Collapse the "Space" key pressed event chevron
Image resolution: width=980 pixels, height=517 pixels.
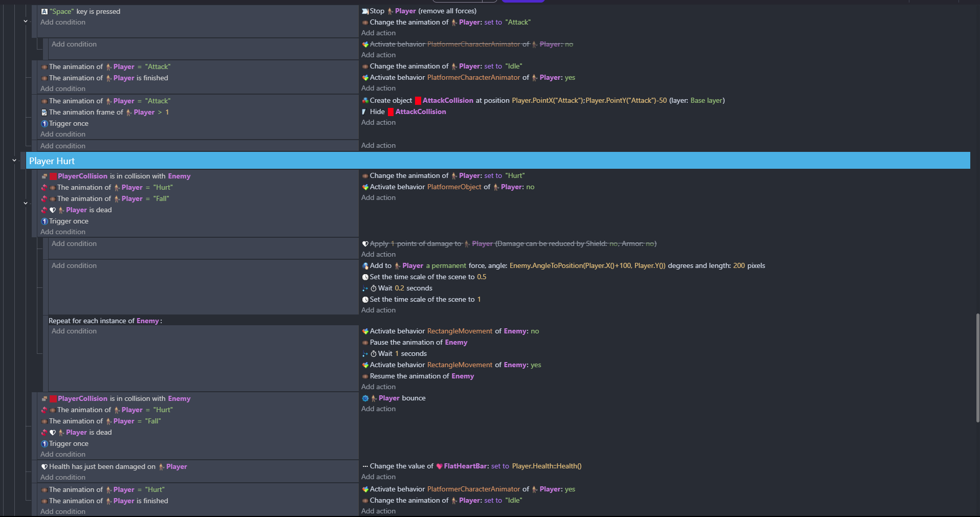pyautogui.click(x=26, y=21)
